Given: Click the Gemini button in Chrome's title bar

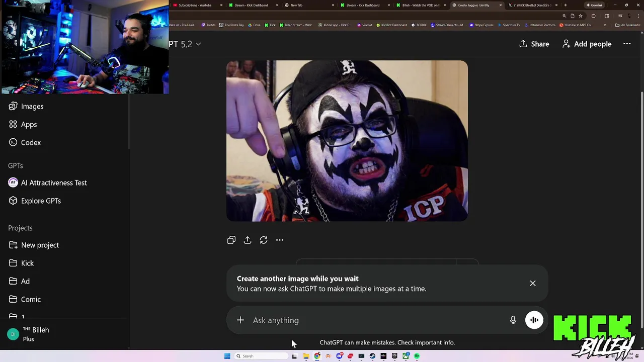Looking at the screenshot, I should [x=595, y=5].
